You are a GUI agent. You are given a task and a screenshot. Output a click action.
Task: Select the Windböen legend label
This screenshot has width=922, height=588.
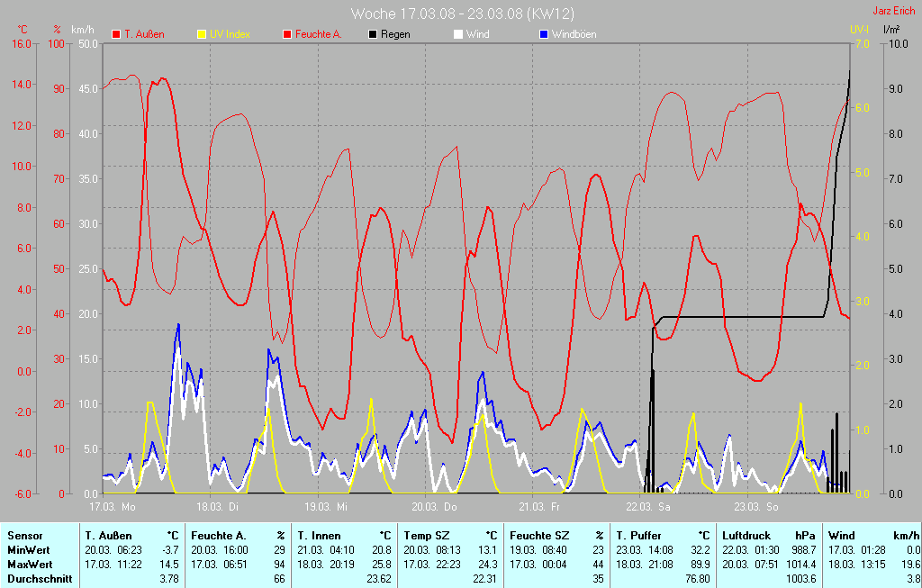coord(574,35)
